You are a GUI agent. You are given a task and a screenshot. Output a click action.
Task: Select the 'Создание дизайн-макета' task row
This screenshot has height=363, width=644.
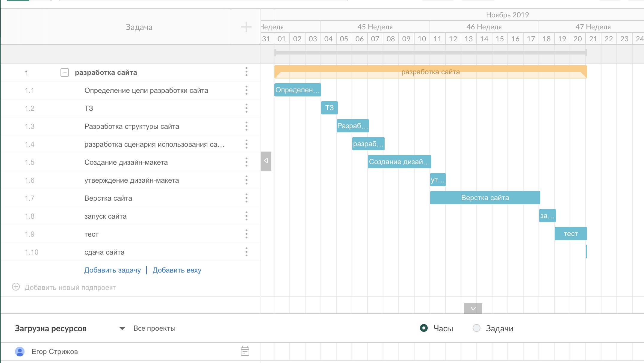(x=126, y=162)
